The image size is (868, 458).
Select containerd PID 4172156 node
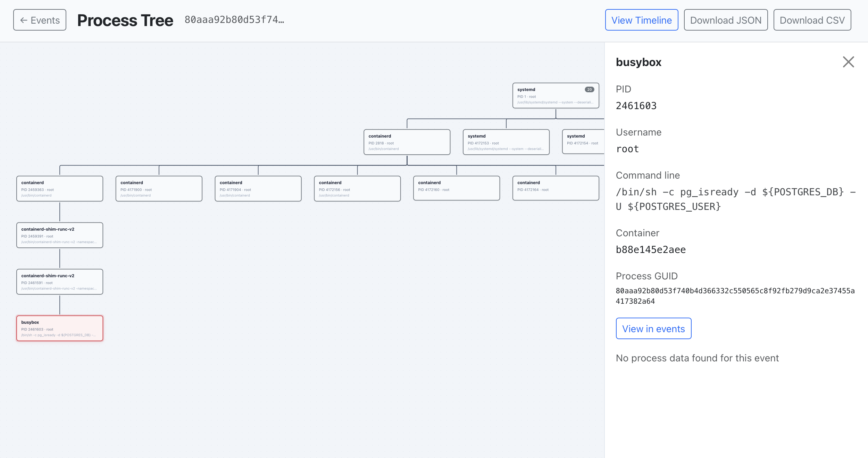357,189
